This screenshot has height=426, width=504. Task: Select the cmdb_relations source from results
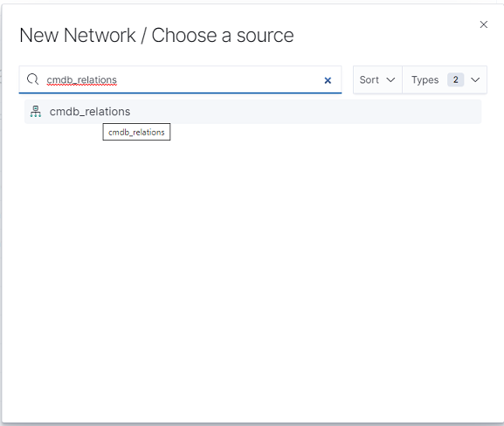coord(253,112)
